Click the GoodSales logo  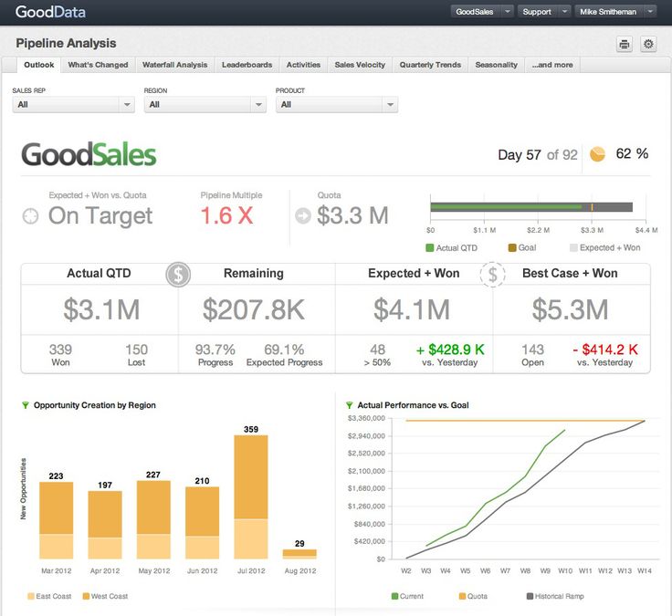[x=89, y=154]
